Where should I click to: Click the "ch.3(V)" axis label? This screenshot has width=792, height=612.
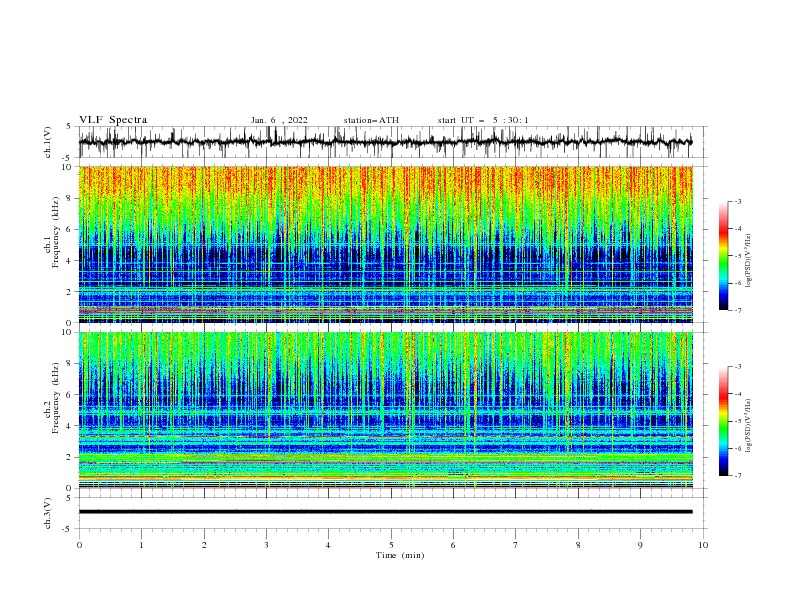coord(48,513)
